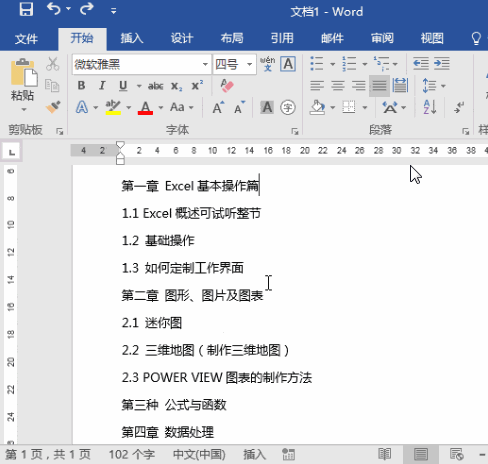Click the Increase Indent icon

point(442,63)
